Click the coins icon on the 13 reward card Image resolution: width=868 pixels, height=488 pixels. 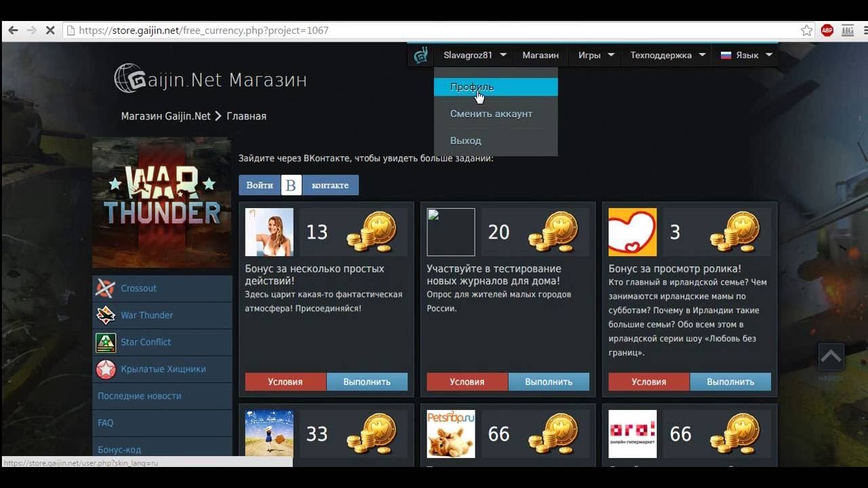(372, 232)
